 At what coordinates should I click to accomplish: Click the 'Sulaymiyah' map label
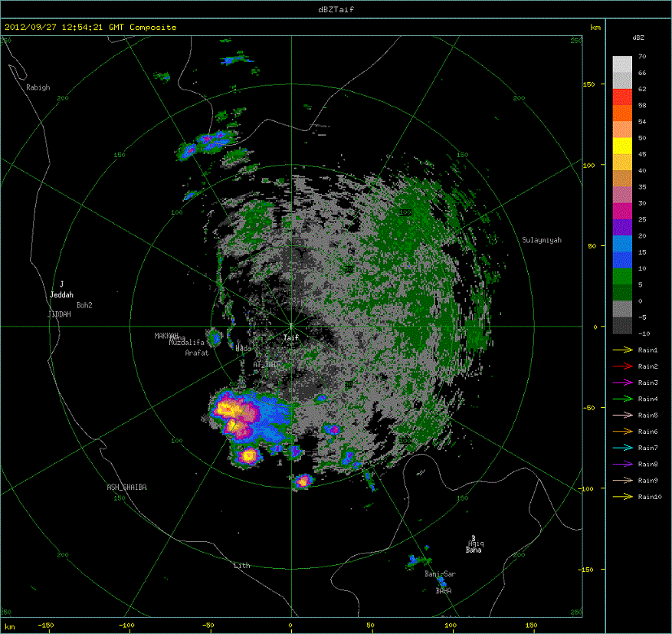pyautogui.click(x=542, y=240)
